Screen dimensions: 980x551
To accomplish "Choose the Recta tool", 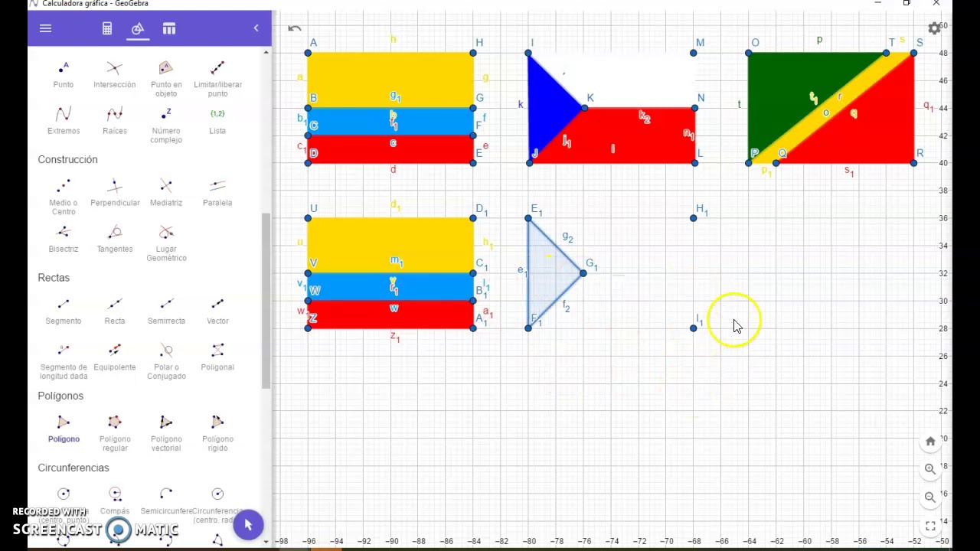I will (115, 311).
